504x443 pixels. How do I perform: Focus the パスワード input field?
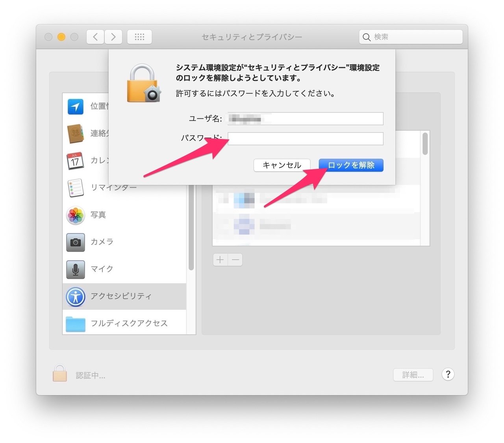pos(306,139)
